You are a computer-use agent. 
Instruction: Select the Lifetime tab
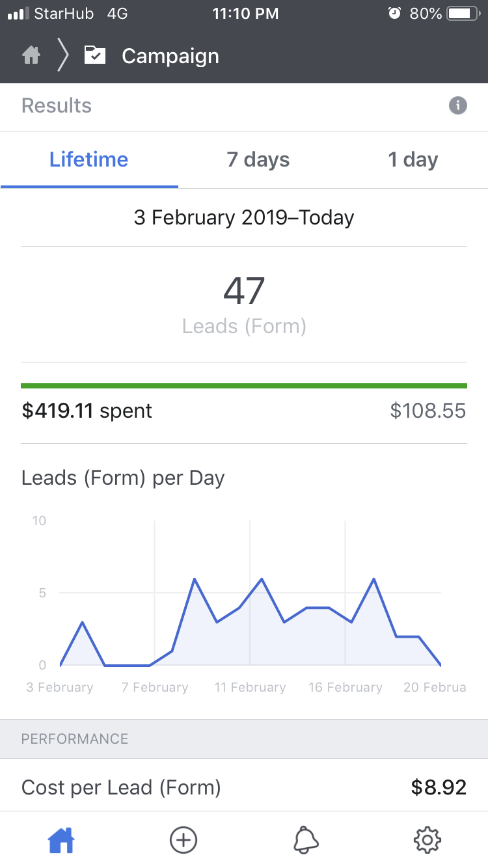coord(89,160)
